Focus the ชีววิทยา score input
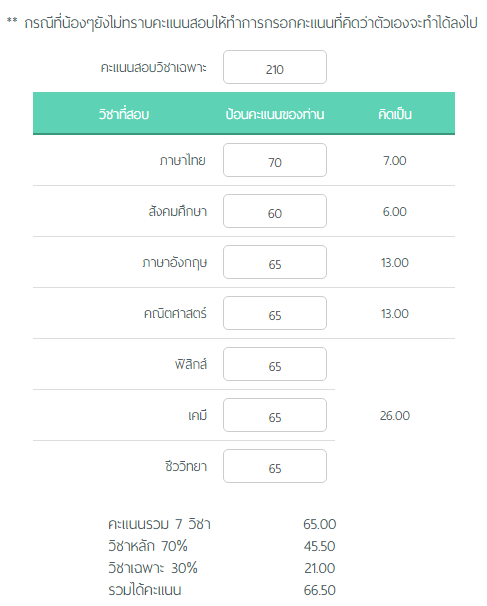 coord(275,466)
